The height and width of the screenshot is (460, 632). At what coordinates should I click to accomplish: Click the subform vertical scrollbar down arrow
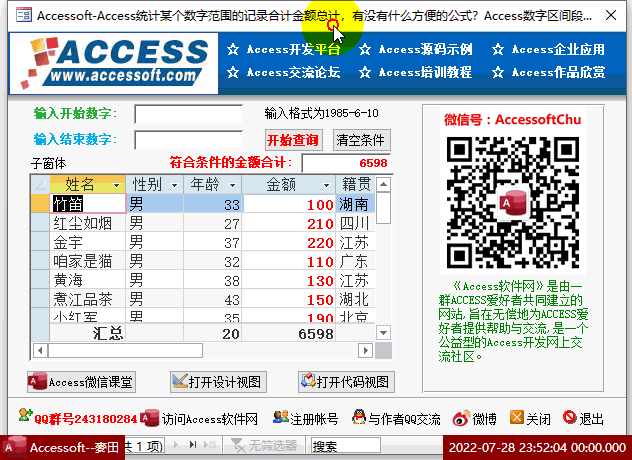(383, 333)
